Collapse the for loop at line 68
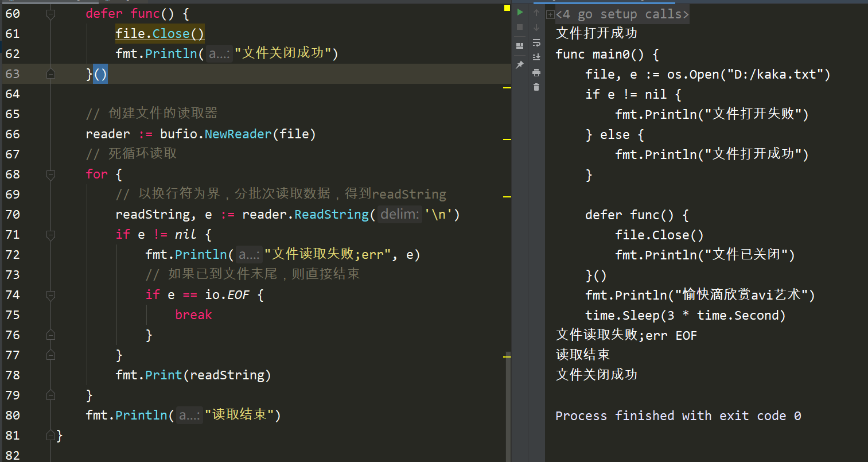 coord(50,174)
